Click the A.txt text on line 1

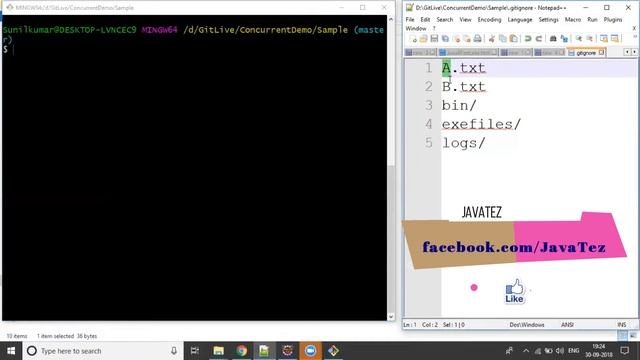pos(464,68)
